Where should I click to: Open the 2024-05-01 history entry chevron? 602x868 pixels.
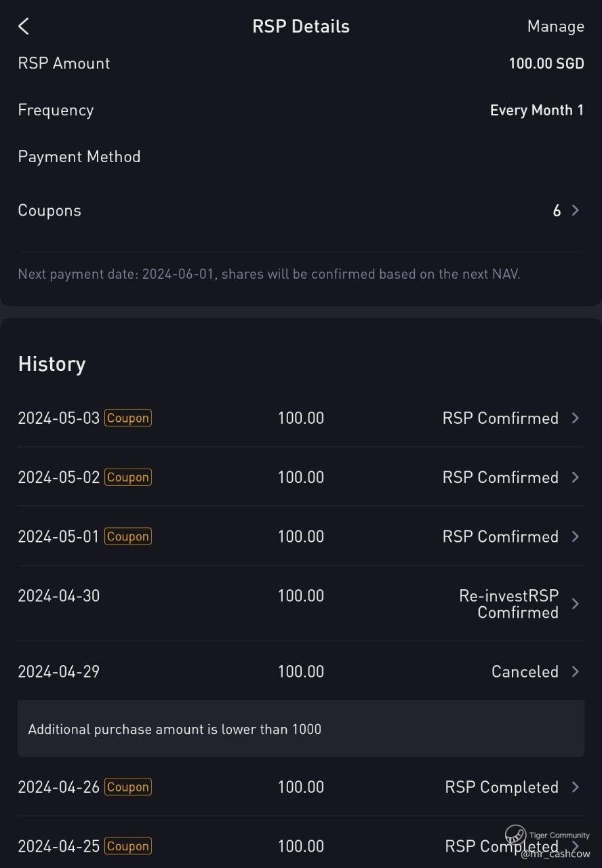575,536
